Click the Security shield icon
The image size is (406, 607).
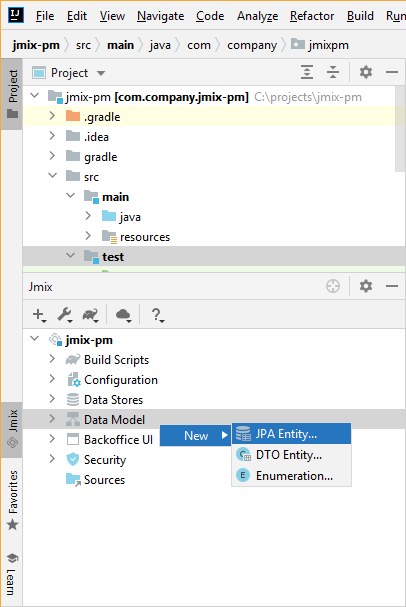tap(73, 460)
